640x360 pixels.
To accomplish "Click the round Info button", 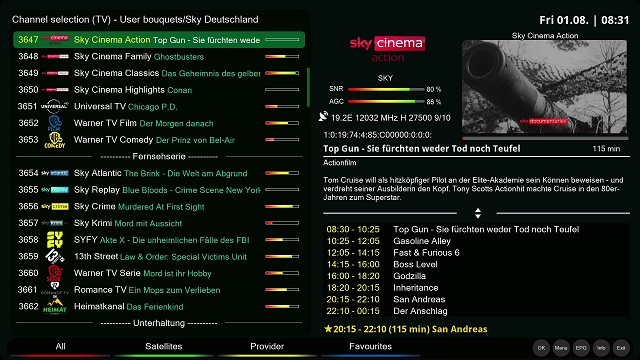I will click(x=601, y=348).
